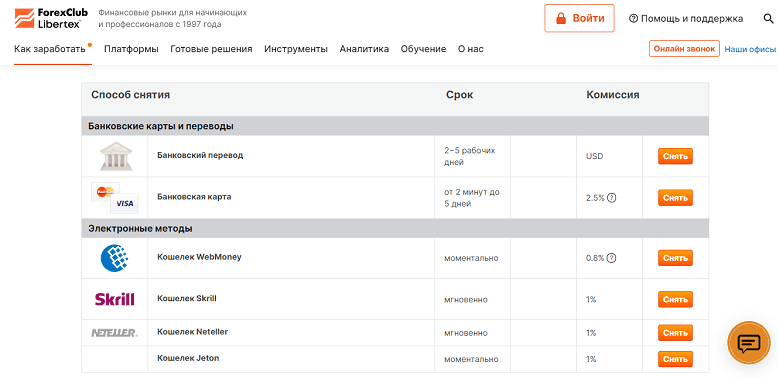Click Снять for Банковский перевод
778x378 pixels.
point(675,156)
